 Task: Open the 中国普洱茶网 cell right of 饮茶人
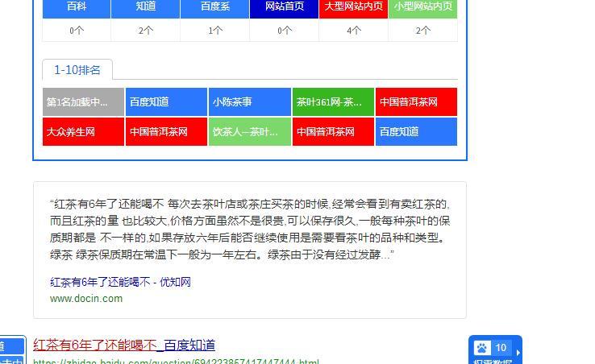pyautogui.click(x=333, y=131)
